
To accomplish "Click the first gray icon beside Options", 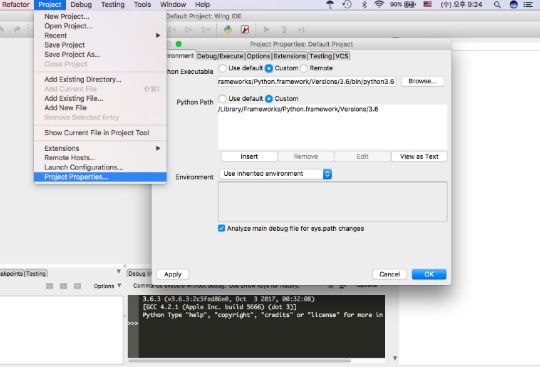I will click(50, 286).
